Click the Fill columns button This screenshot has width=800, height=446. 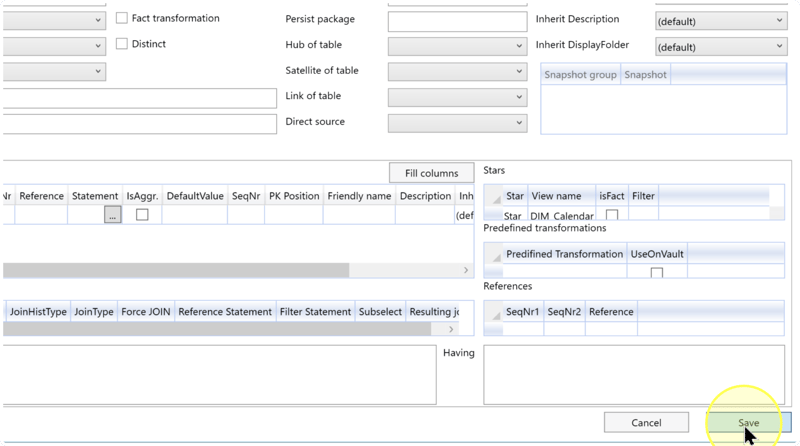(432, 173)
